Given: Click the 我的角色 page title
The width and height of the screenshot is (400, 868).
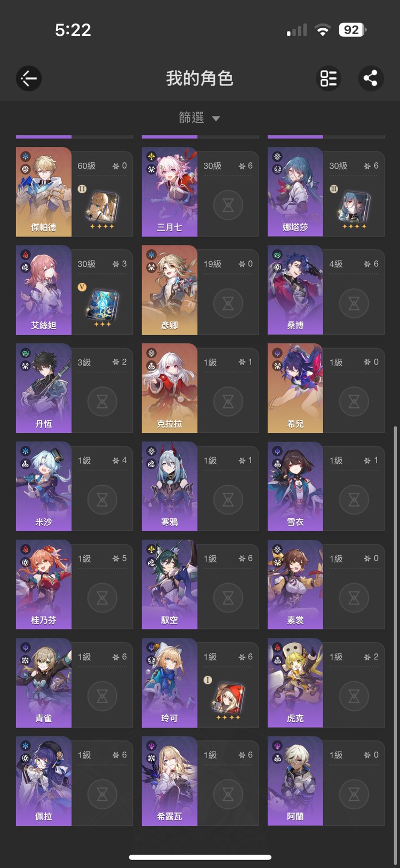Looking at the screenshot, I should pos(199,78).
